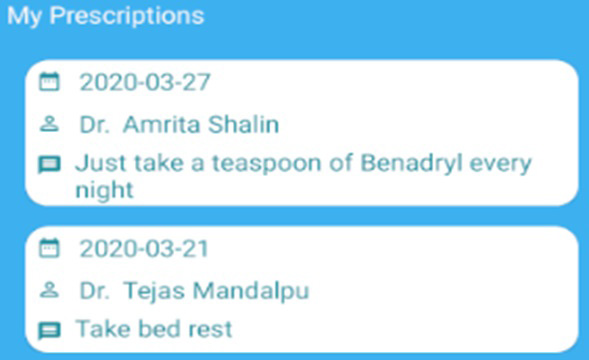
Task: Select the date 2020-03-21
Action: pos(144,248)
